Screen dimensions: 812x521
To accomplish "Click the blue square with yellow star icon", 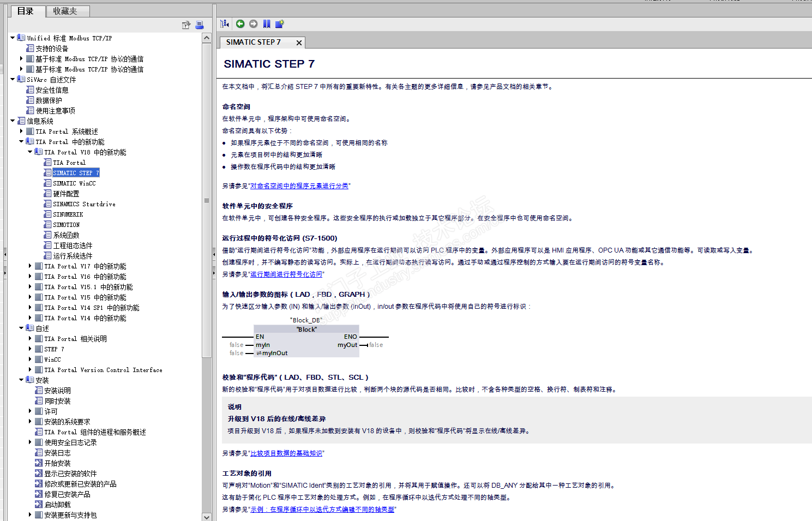I will click(280, 23).
